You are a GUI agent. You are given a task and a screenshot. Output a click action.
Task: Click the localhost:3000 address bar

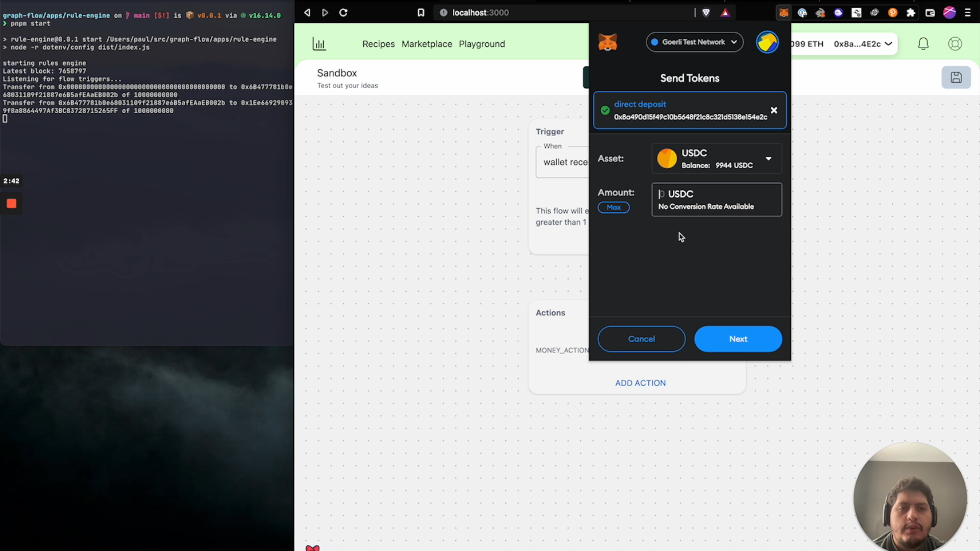[480, 13]
